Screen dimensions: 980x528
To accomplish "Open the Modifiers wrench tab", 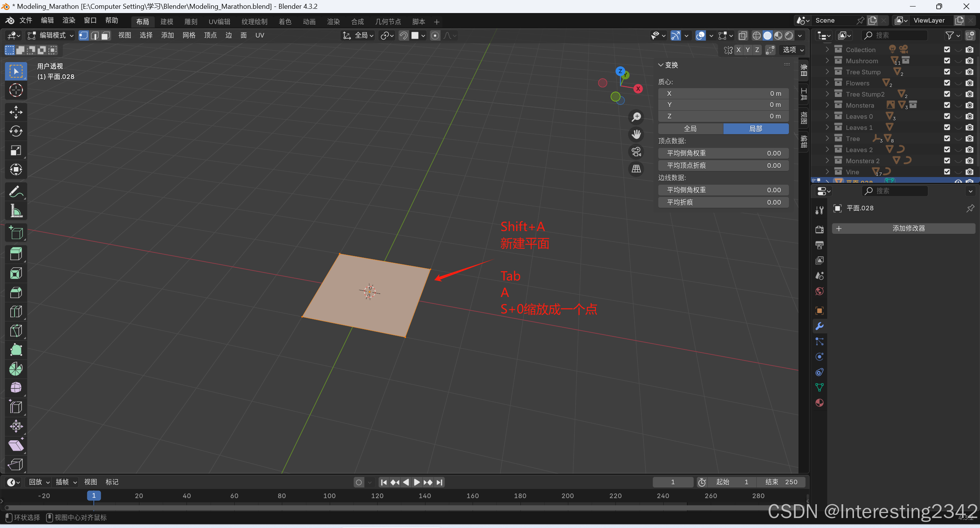I will [819, 326].
